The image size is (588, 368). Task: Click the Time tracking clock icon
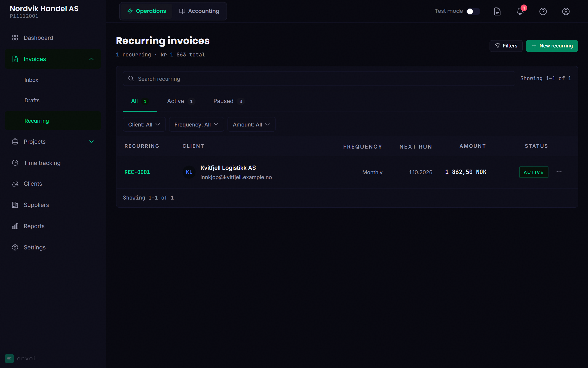[15, 163]
